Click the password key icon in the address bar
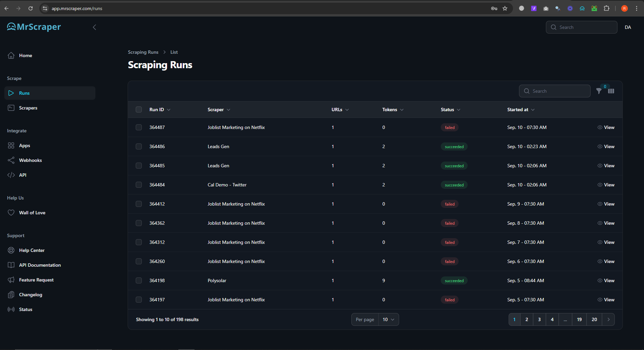Image resolution: width=644 pixels, height=350 pixels. (x=494, y=8)
